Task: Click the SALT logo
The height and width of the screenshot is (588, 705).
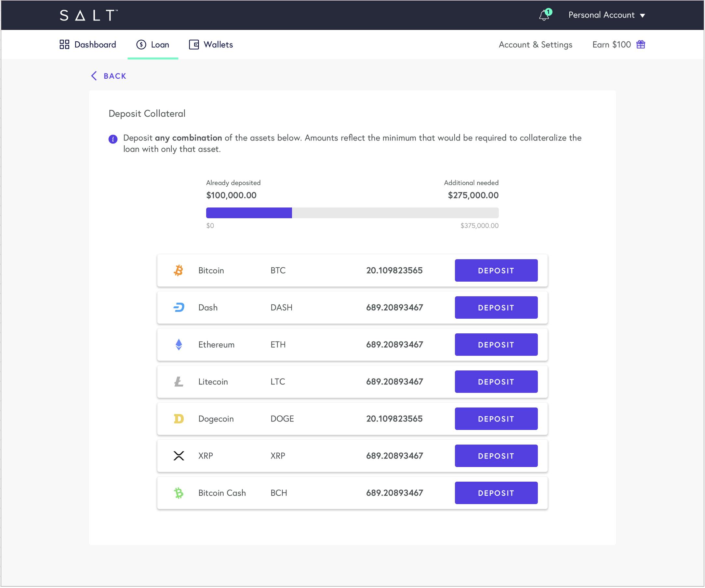Action: point(89,15)
